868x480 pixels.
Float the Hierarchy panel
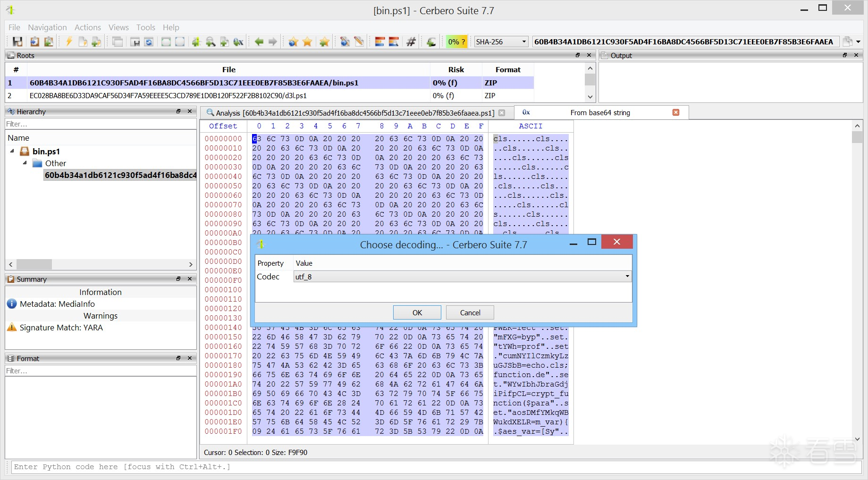click(178, 111)
